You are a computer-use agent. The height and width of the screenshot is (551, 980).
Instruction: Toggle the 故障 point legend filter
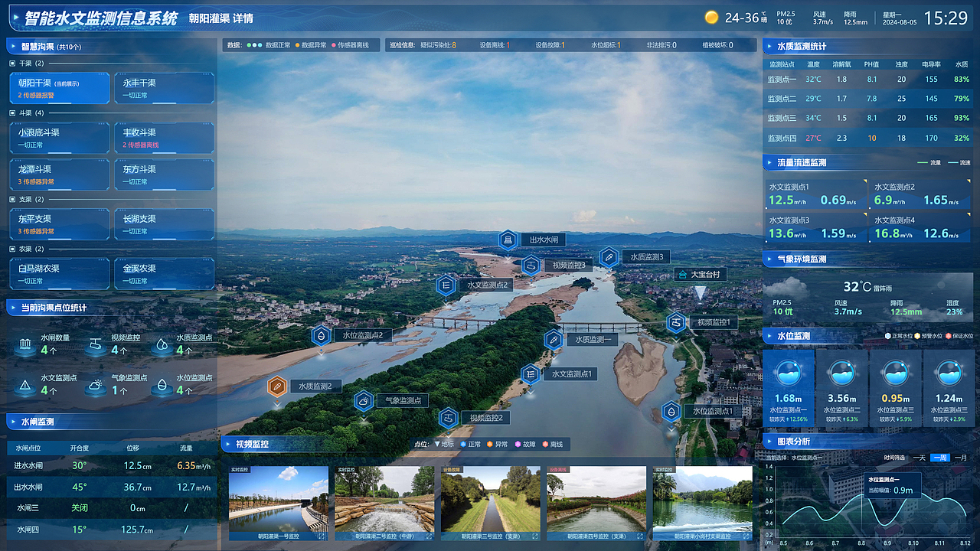click(525, 444)
